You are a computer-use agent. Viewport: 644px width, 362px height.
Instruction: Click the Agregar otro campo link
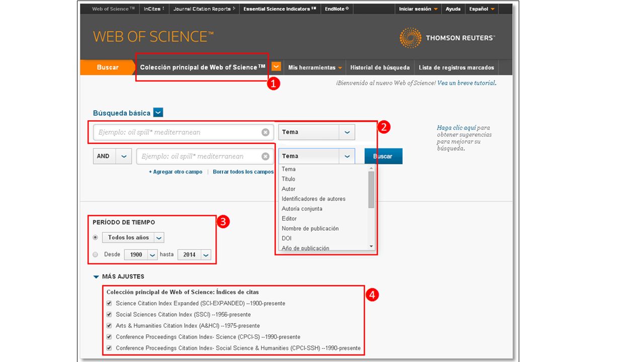[x=176, y=172]
